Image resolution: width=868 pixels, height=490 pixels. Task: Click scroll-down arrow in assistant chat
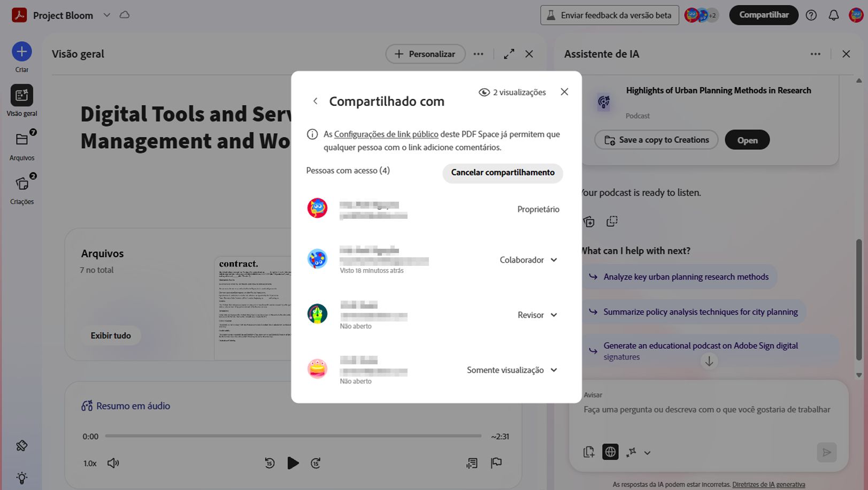pyautogui.click(x=709, y=361)
